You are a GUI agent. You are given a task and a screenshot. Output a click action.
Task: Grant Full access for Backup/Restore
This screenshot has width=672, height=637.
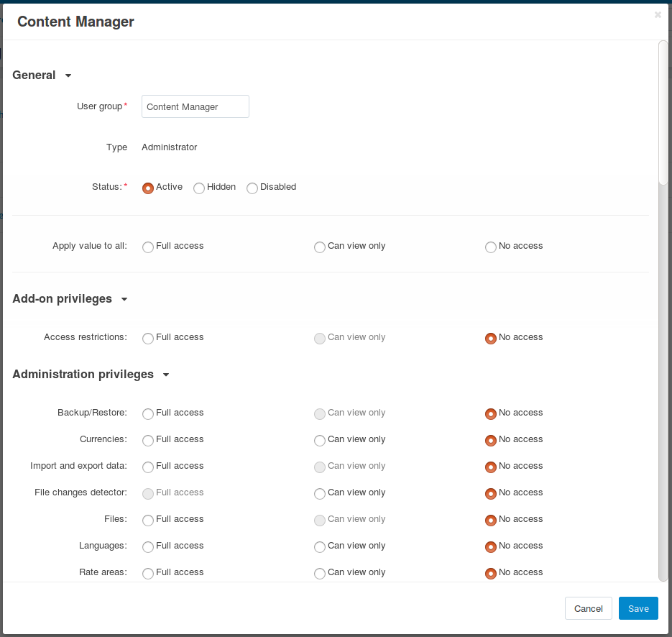tap(148, 414)
